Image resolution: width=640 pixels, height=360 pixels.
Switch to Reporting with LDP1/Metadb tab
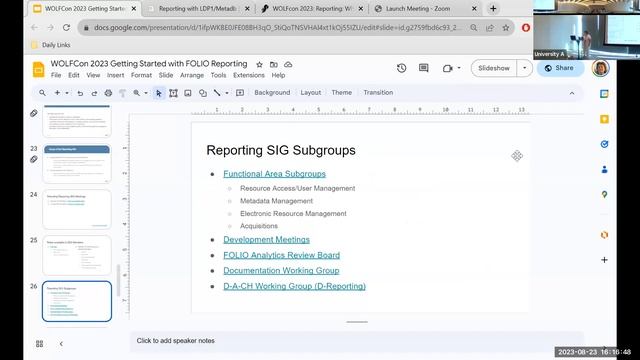pyautogui.click(x=198, y=9)
